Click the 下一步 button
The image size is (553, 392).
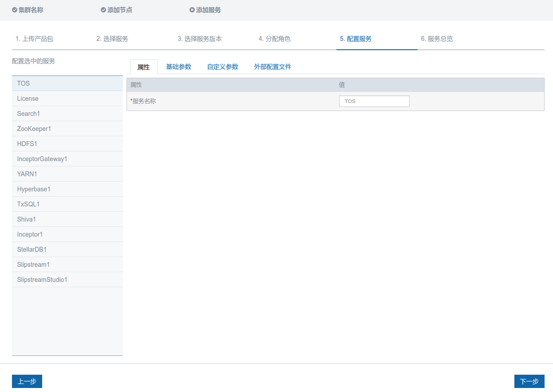pyautogui.click(x=529, y=381)
